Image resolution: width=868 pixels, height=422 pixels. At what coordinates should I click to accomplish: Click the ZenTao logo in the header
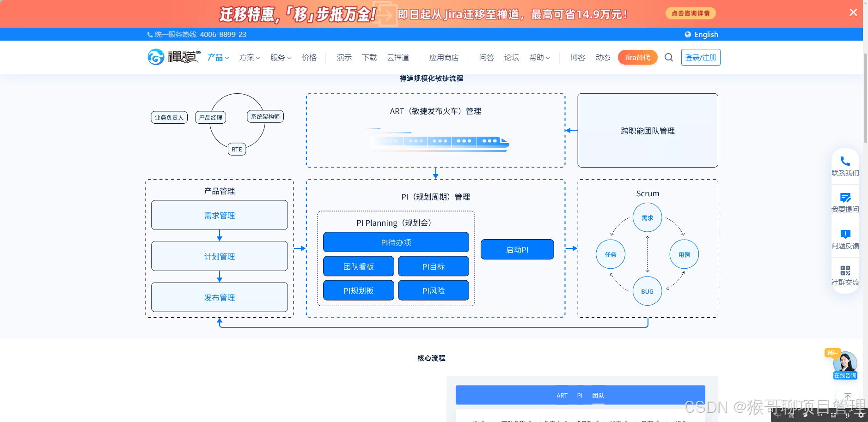(x=174, y=57)
